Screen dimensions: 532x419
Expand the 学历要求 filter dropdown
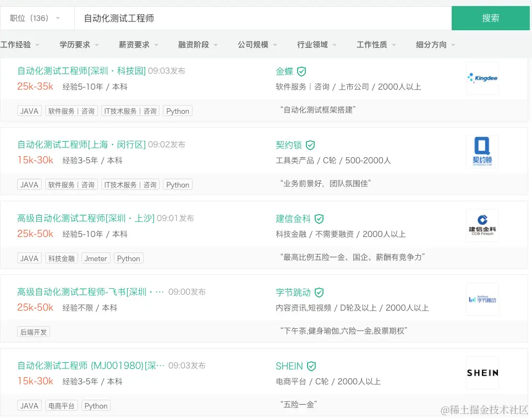coord(79,45)
